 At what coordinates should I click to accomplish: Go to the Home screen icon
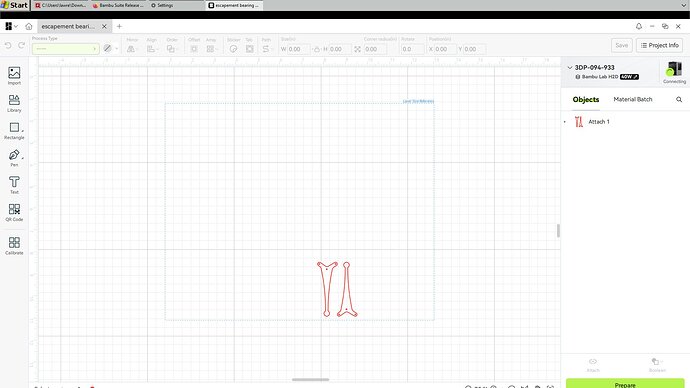tap(29, 26)
